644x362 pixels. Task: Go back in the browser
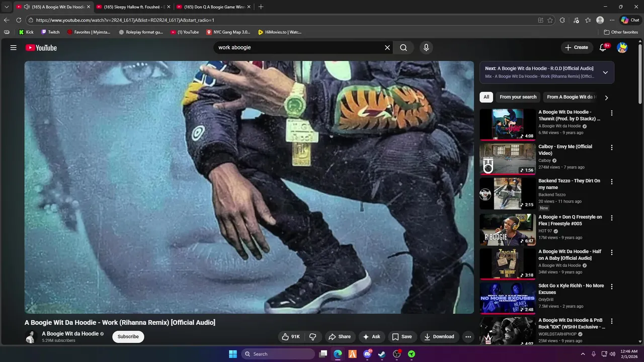[7, 20]
